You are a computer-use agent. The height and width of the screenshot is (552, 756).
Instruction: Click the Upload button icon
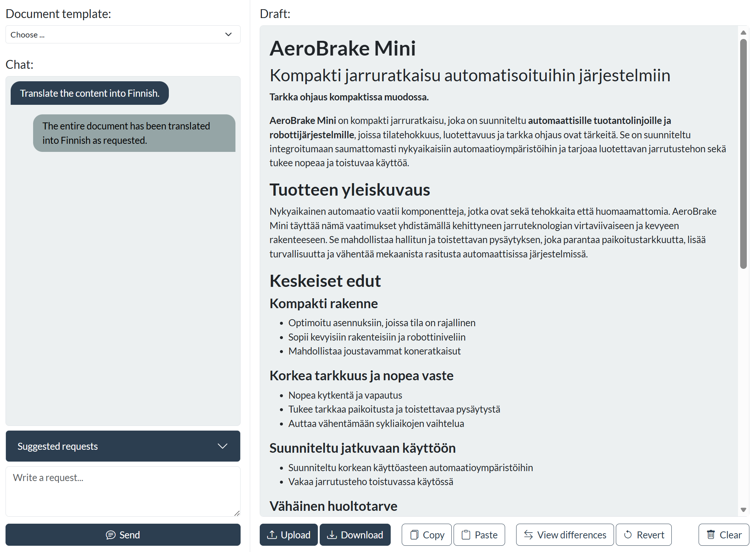[272, 534]
